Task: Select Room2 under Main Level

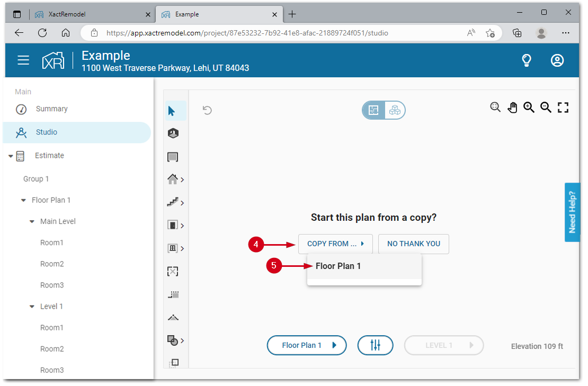Action: pos(52,264)
